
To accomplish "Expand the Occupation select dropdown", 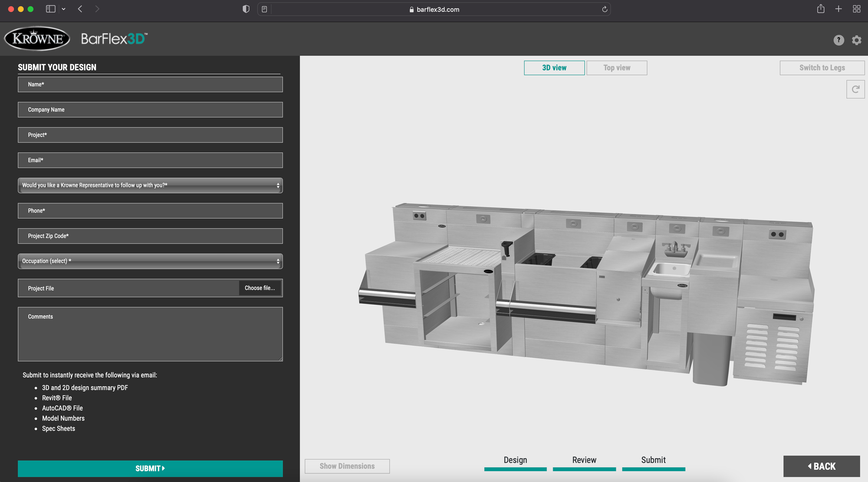I will tap(150, 261).
